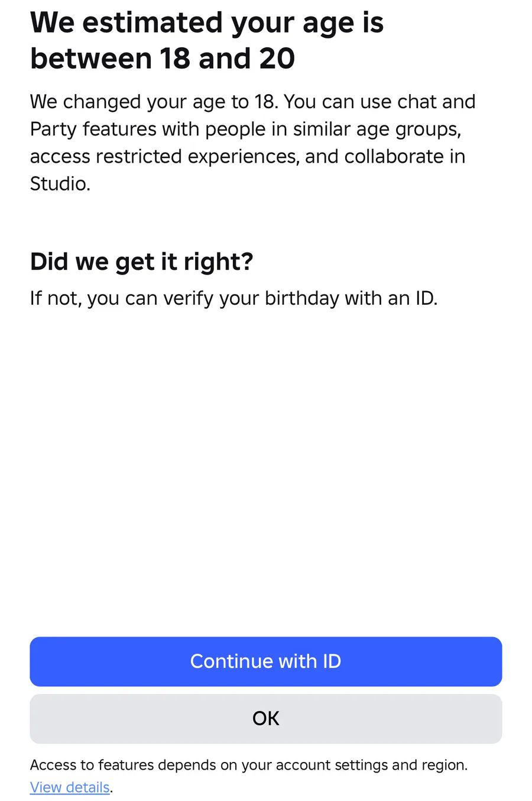Click the empty area below the verify text
Viewport: 532px width, 801px height.
click(265, 461)
